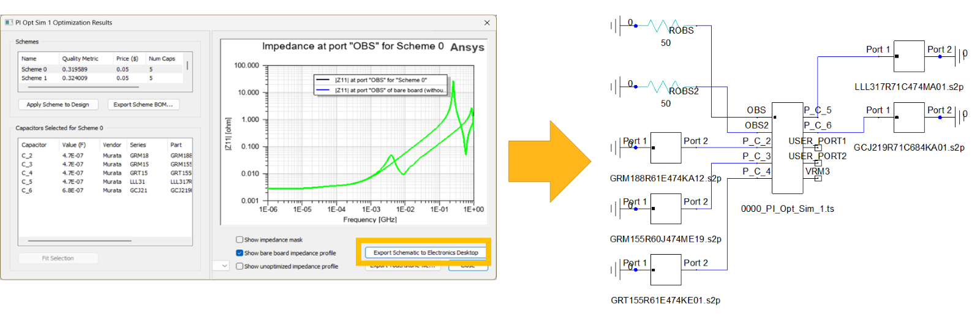Viewport: 980px width, 330px height.
Task: Click quality metric value 0.319589
Action: (75, 69)
